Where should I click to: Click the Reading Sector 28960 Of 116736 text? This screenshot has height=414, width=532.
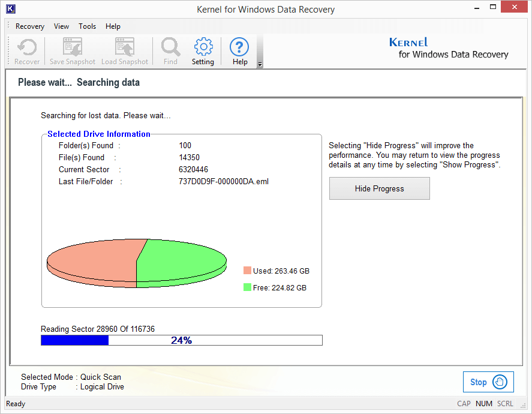click(98, 329)
